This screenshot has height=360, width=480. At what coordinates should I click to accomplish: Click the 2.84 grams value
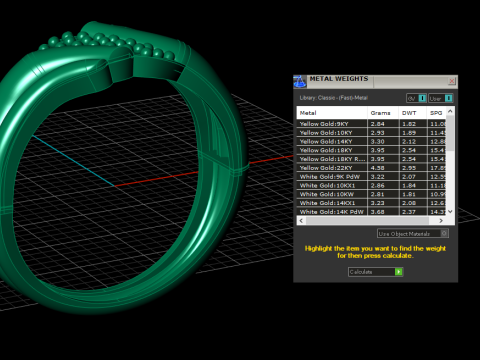click(378, 124)
